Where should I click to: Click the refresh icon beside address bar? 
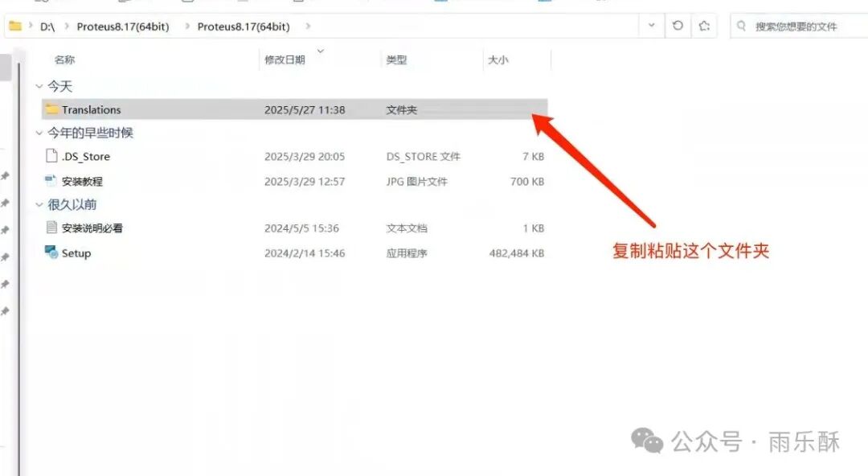click(678, 26)
